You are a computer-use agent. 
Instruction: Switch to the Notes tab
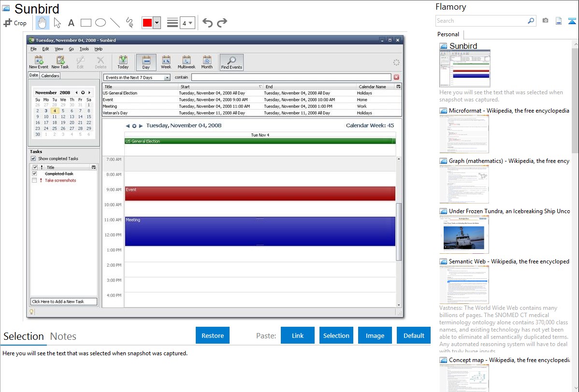[63, 336]
